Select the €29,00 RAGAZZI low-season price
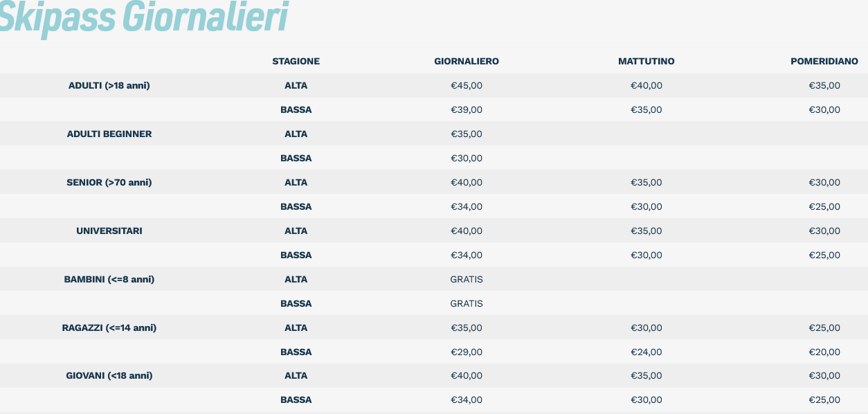The height and width of the screenshot is (414, 868). tap(467, 352)
